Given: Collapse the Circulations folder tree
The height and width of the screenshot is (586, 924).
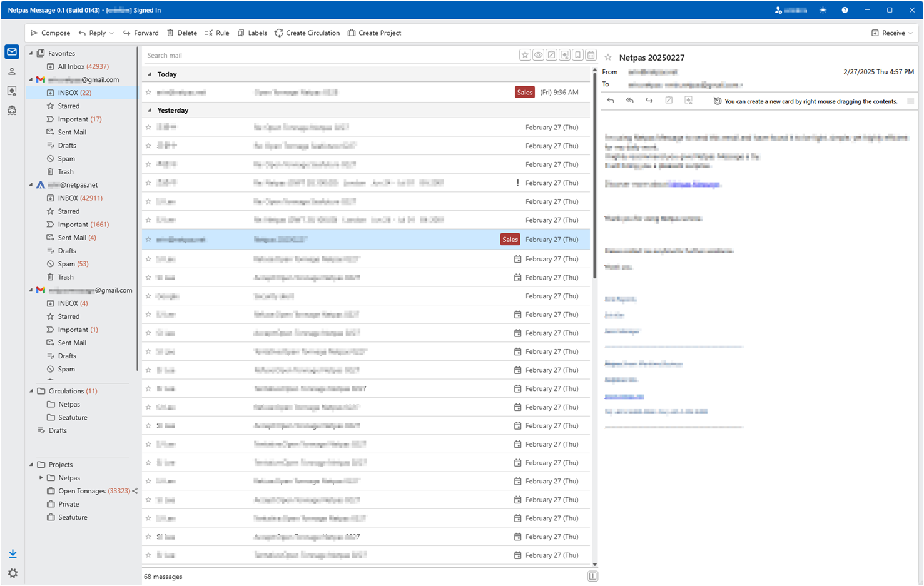Looking at the screenshot, I should [31, 391].
